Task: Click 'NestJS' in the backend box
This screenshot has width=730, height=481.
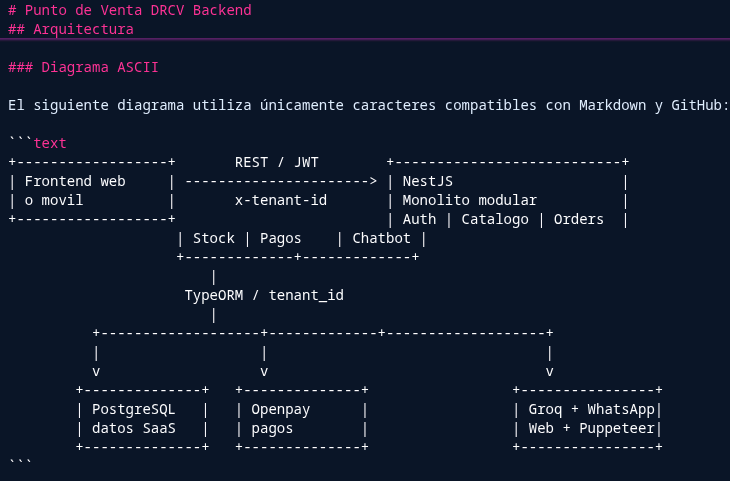Action: (x=427, y=181)
